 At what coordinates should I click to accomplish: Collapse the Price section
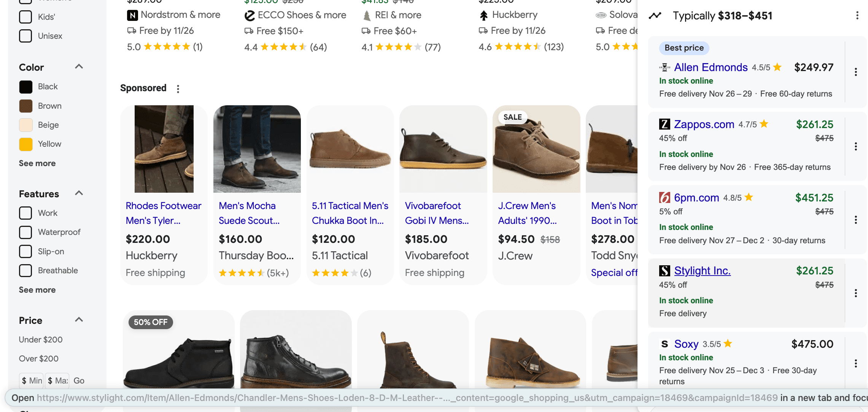[x=79, y=319]
